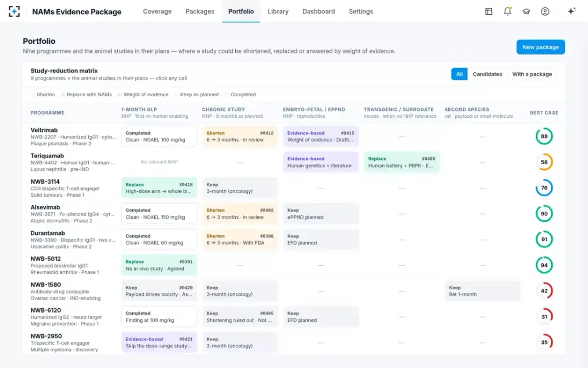Click NWB-6120 best case ring 31

pos(544,316)
